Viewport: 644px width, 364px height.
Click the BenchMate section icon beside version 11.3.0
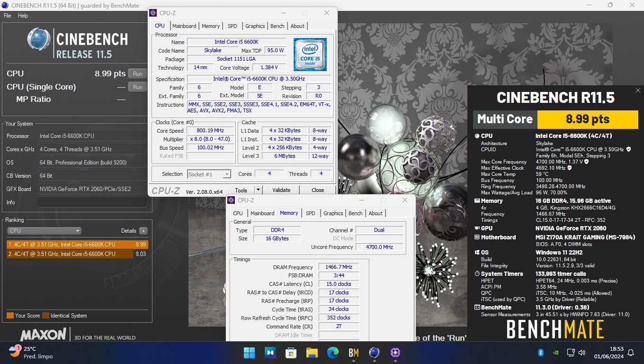point(476,308)
